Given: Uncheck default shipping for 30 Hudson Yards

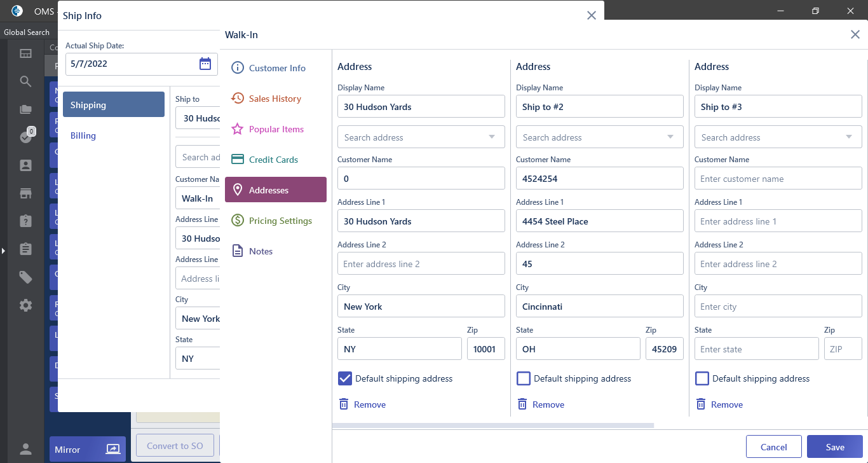Looking at the screenshot, I should [x=344, y=378].
